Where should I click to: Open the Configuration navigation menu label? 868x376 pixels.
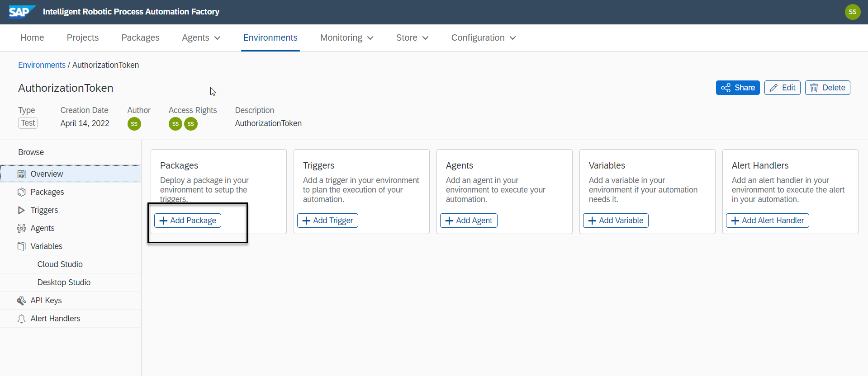pyautogui.click(x=478, y=38)
